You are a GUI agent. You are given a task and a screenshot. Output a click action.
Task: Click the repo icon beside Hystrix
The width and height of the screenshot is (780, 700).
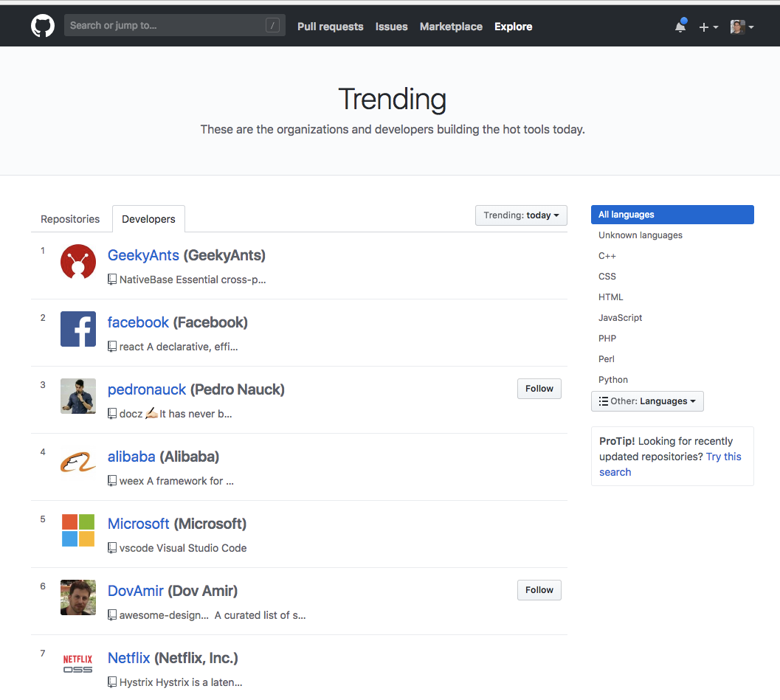coord(112,682)
